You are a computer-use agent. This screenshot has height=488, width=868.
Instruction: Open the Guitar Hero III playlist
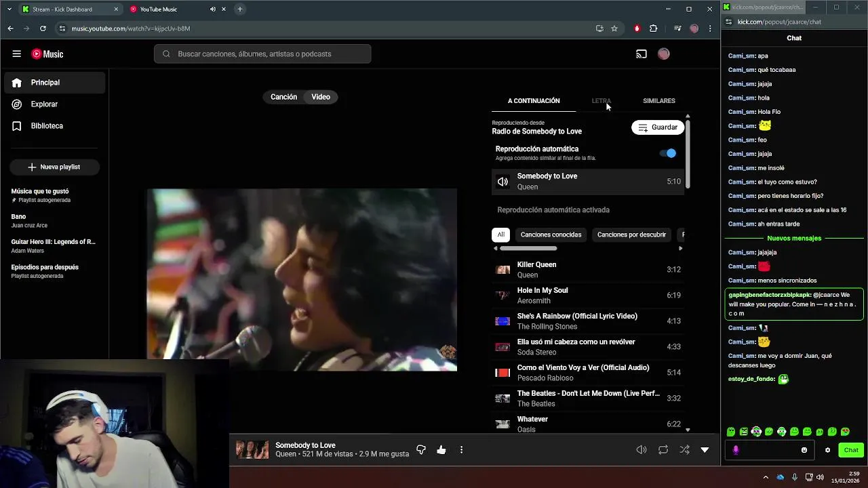[54, 245]
